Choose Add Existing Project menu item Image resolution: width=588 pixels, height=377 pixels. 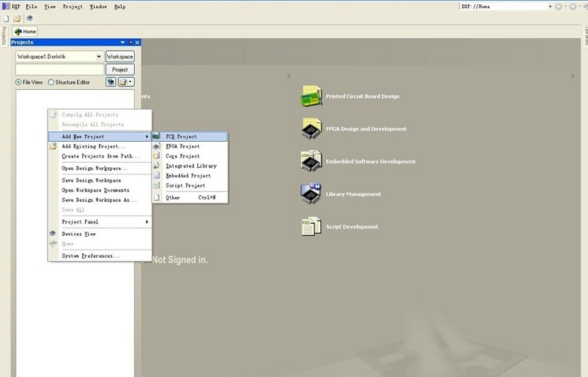coord(100,146)
